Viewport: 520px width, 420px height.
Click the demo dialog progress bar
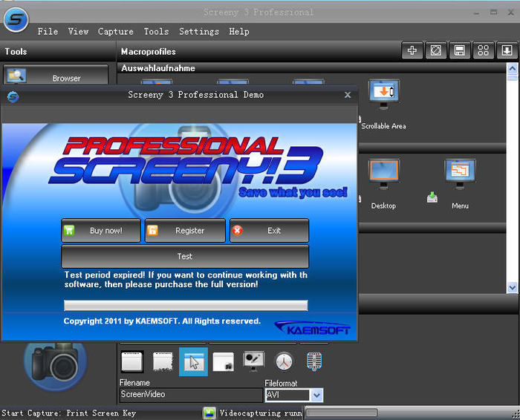click(186, 306)
